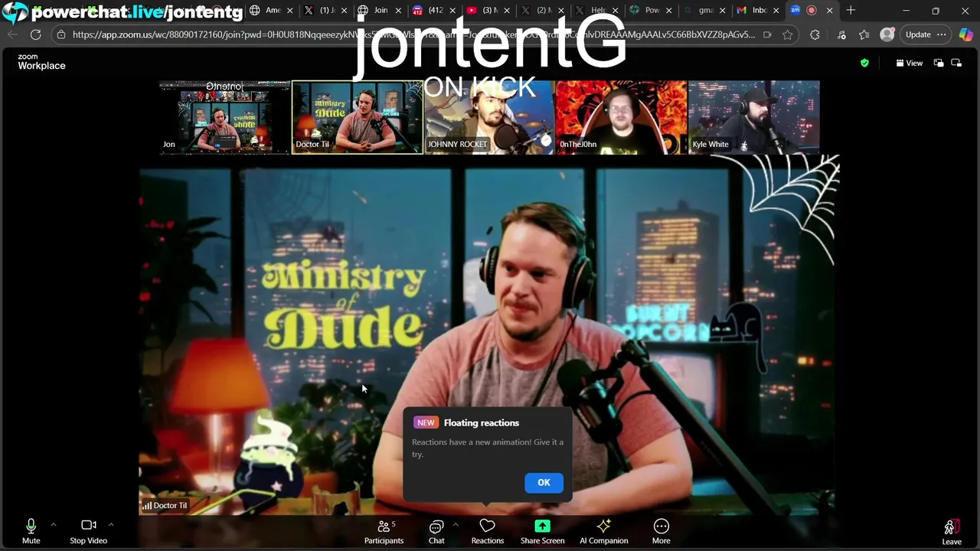
Task: Open the browser Favorites list icon
Action: click(x=864, y=34)
